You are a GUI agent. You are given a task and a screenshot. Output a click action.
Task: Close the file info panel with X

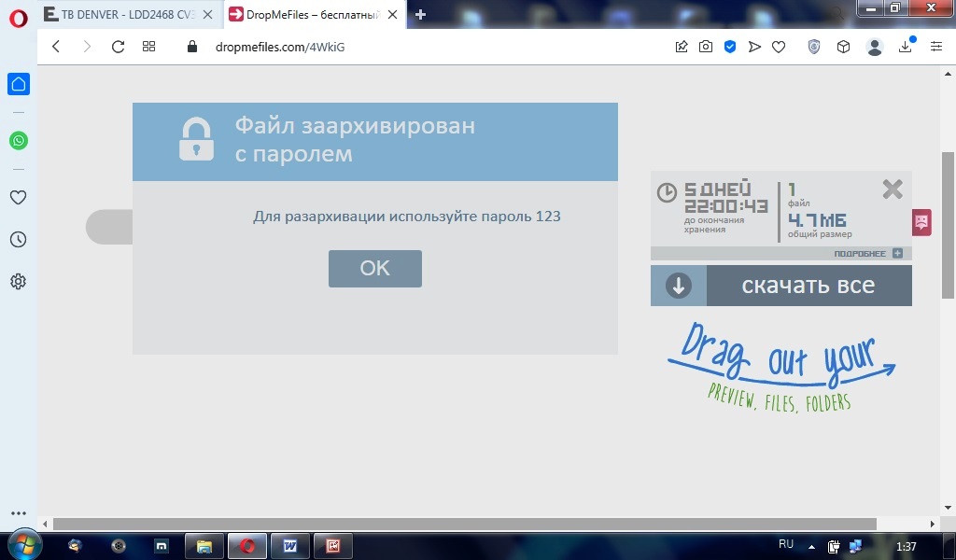point(893,189)
